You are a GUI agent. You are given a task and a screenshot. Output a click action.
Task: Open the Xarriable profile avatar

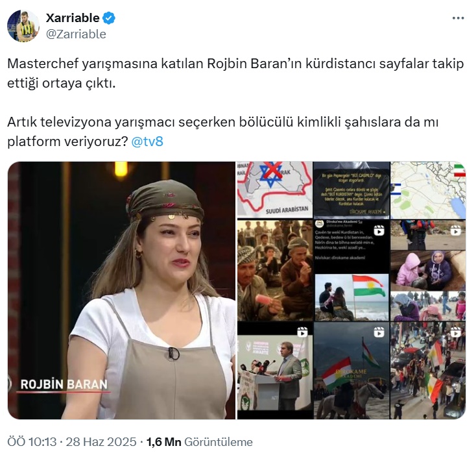pyautogui.click(x=23, y=26)
